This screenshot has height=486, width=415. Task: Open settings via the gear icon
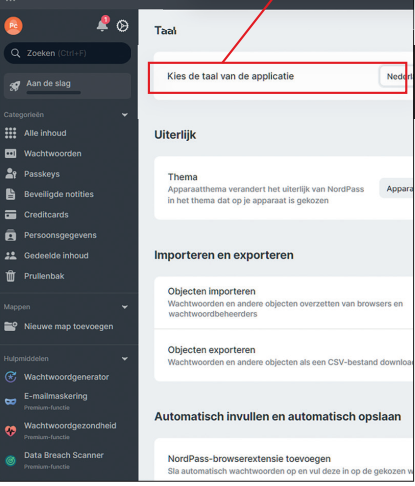click(x=122, y=26)
